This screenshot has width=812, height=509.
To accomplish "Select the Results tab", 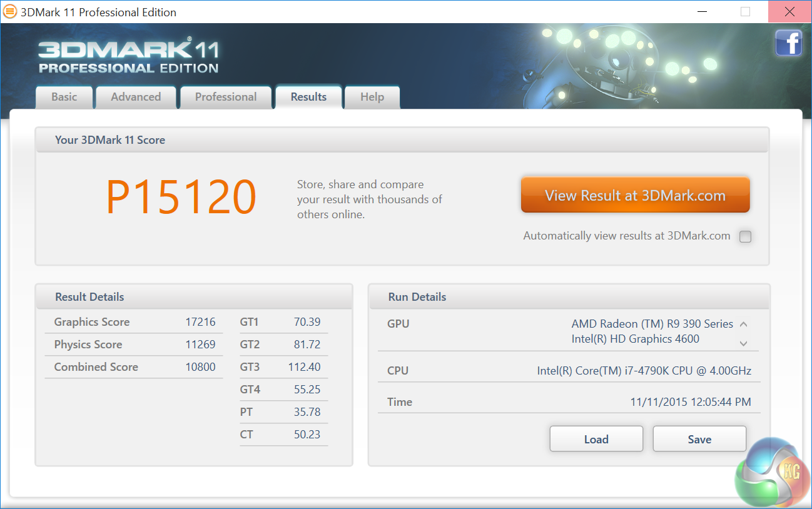I will click(x=309, y=97).
